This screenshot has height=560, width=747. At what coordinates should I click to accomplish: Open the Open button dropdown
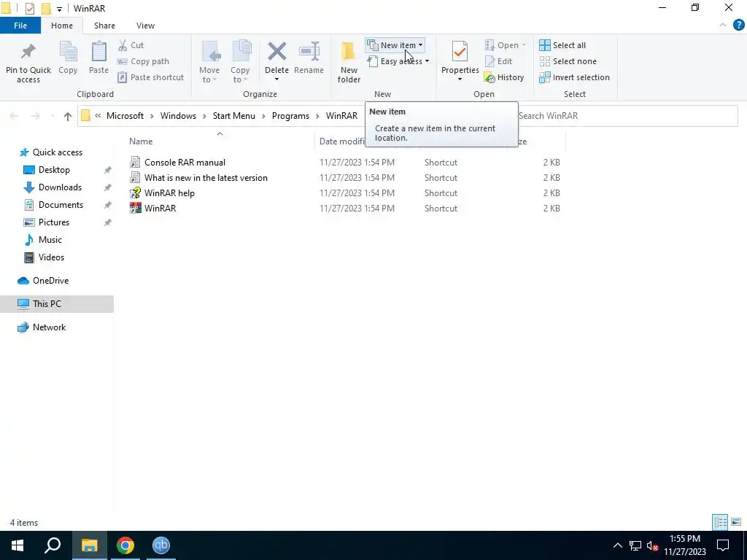pos(524,45)
